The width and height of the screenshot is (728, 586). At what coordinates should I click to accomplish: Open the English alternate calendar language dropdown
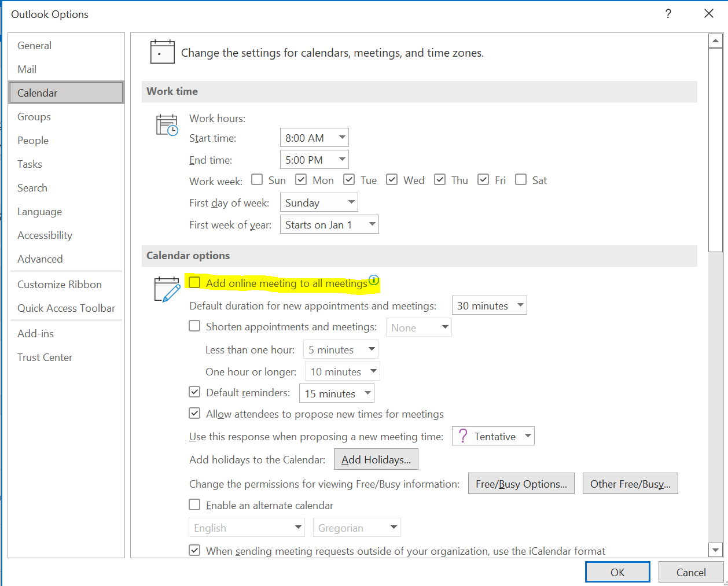tap(247, 528)
